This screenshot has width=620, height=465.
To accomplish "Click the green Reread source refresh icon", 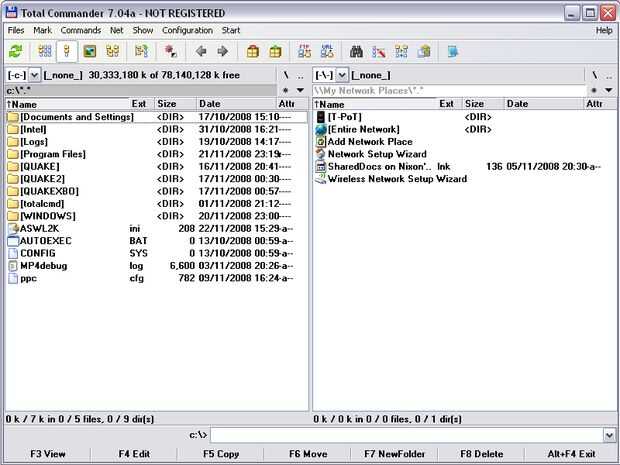I will point(16,51).
